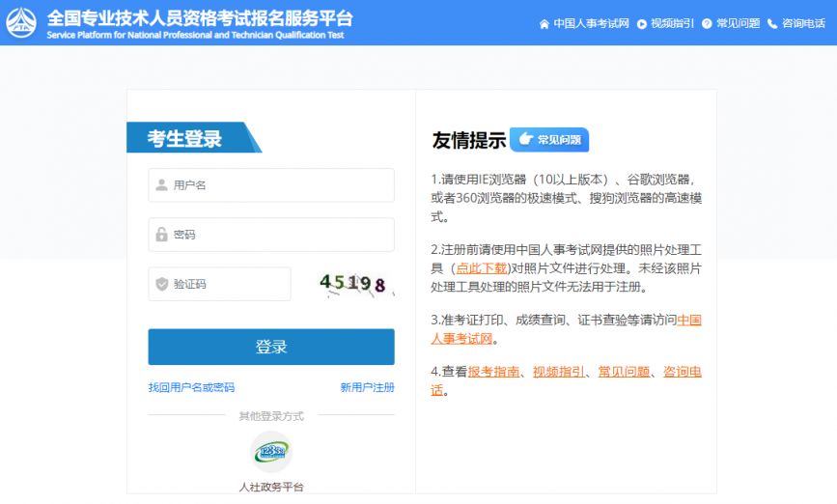Click the blue 登录 button
This screenshot has height=504, width=837.
click(271, 347)
